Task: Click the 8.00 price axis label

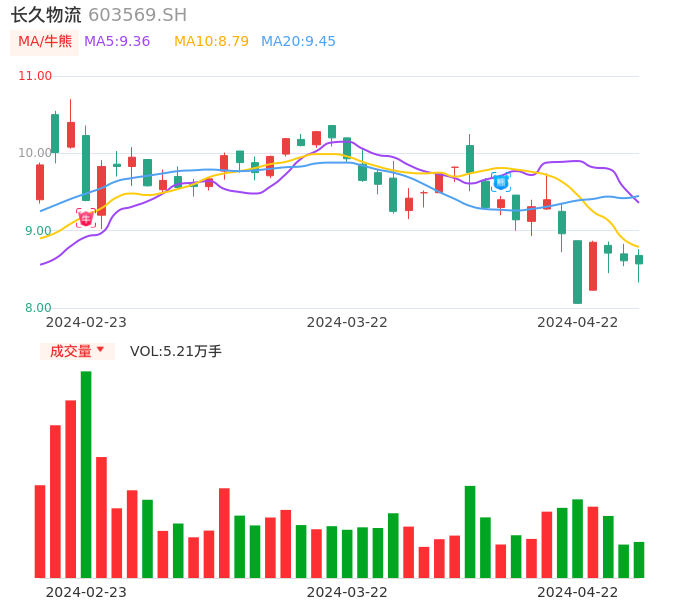Action: [38, 308]
